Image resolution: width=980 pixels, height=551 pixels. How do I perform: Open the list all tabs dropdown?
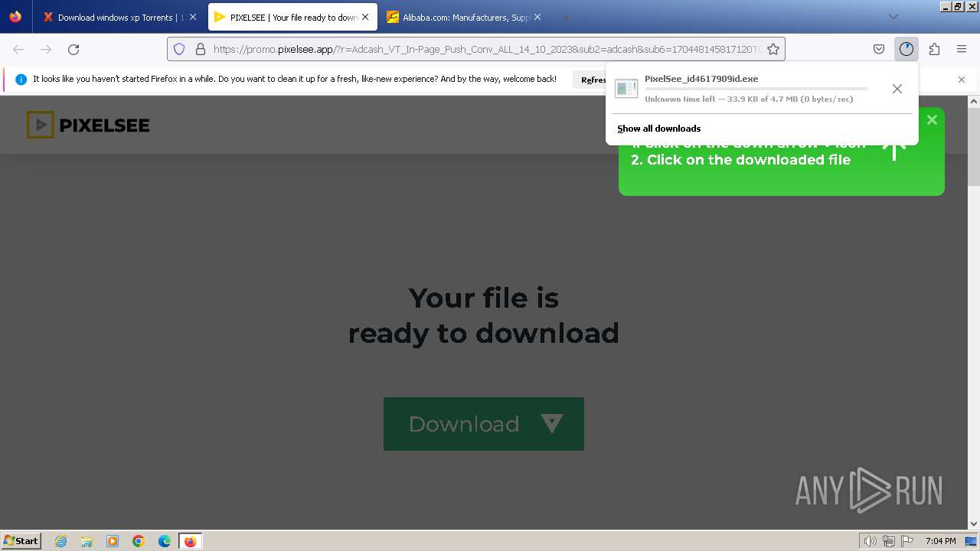(893, 17)
